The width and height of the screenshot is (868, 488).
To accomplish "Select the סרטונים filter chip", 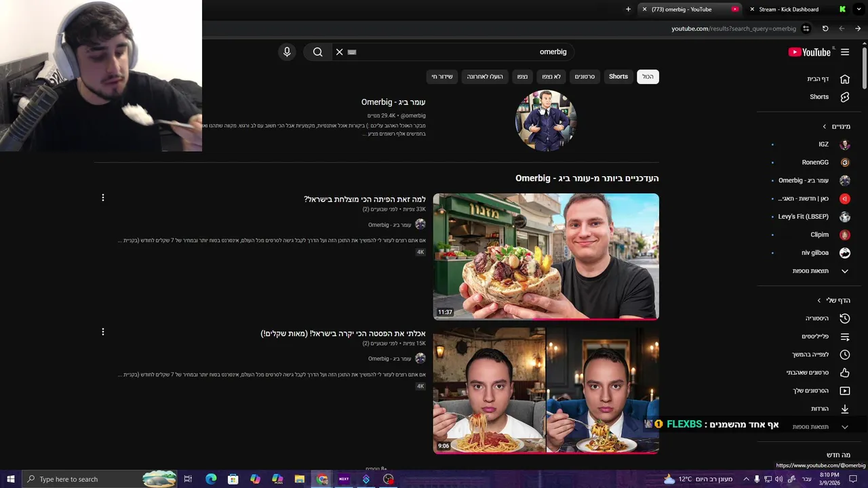I will (x=585, y=77).
